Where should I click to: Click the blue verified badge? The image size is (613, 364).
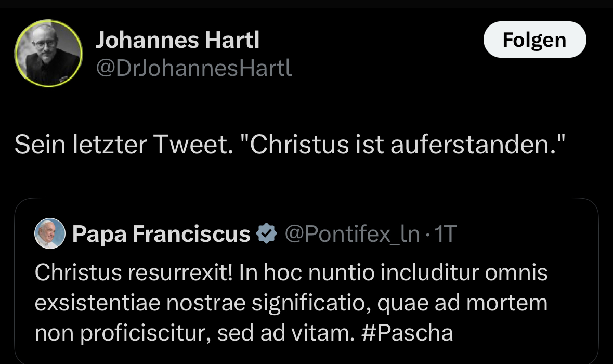tap(267, 235)
